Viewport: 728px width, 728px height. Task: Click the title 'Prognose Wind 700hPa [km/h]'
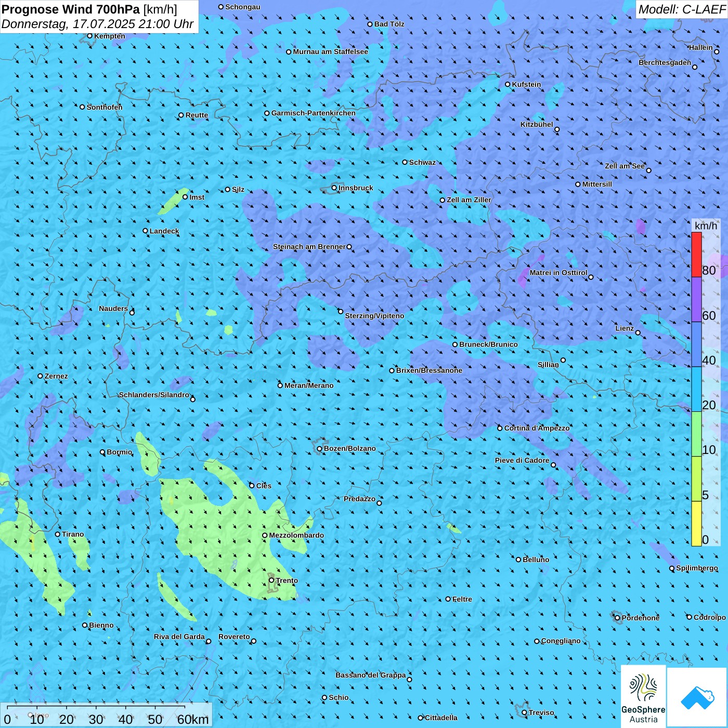89,9
